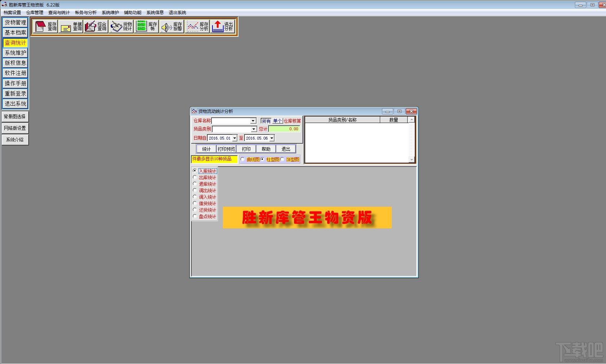This screenshot has width=606, height=364.
Task: Click the list scrollbar up arrow
Action: pos(412,120)
